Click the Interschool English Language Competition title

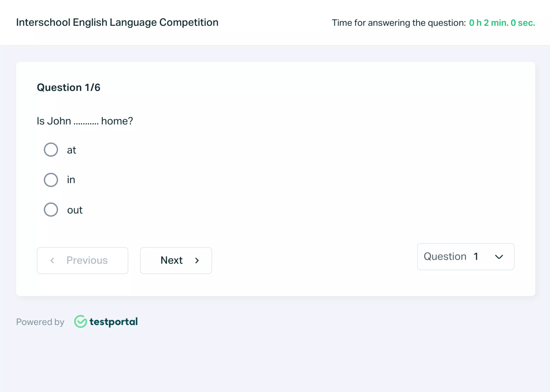117,22
